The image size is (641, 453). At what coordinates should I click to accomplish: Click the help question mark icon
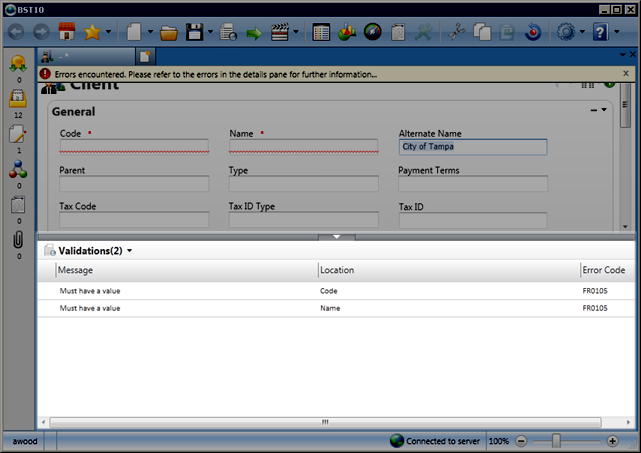[600, 32]
